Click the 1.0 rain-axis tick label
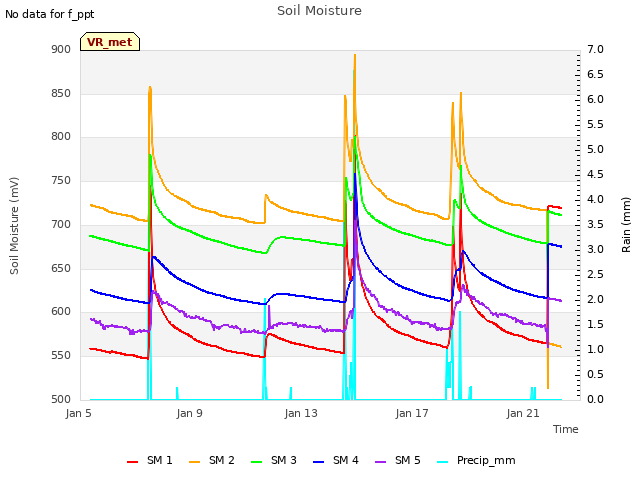The width and height of the screenshot is (640, 480). tap(595, 349)
